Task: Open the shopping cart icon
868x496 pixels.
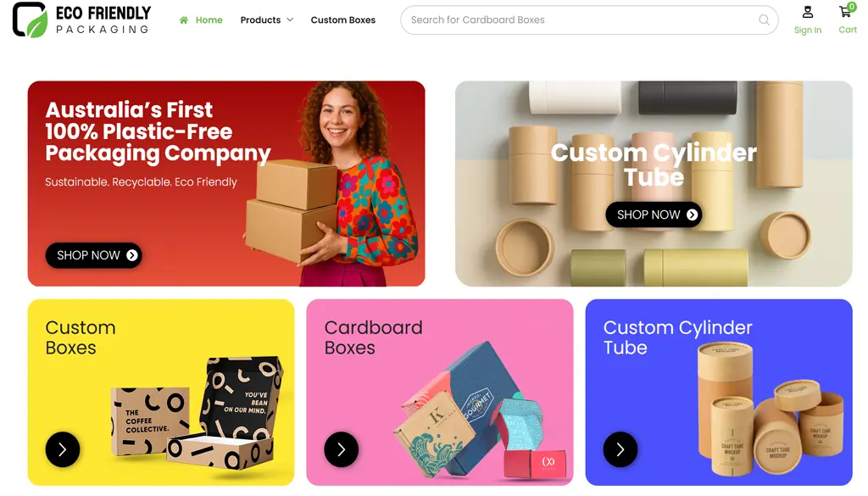Action: [845, 11]
